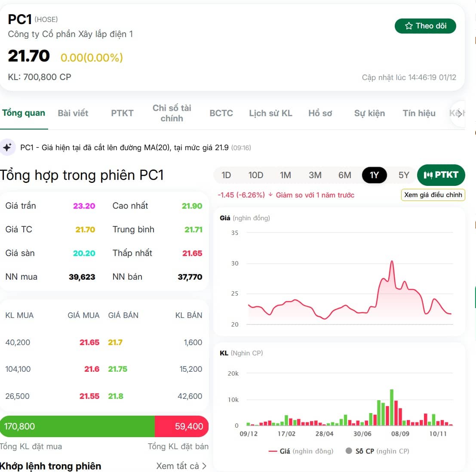Select the 5Y chart range
The width and height of the screenshot is (476, 472).
tap(404, 175)
